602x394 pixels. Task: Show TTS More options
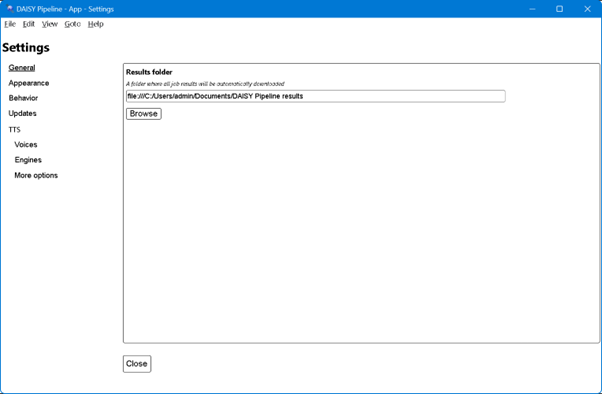pos(36,175)
